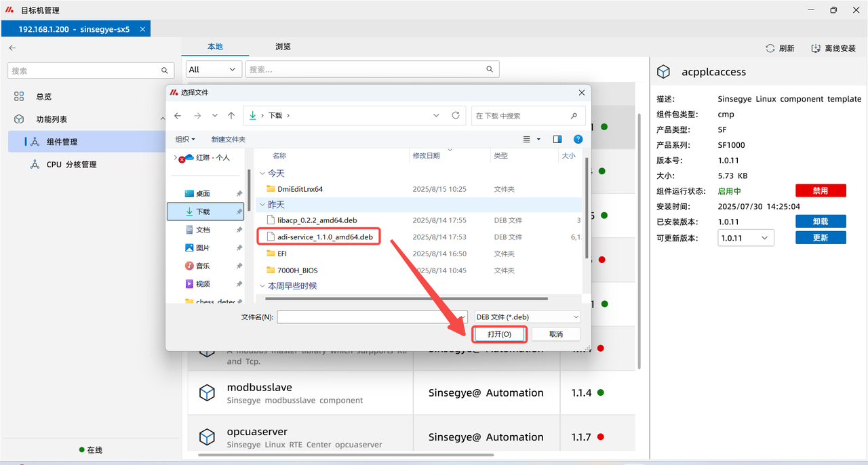Open the All filter dropdown
The image size is (868, 465).
(214, 69)
